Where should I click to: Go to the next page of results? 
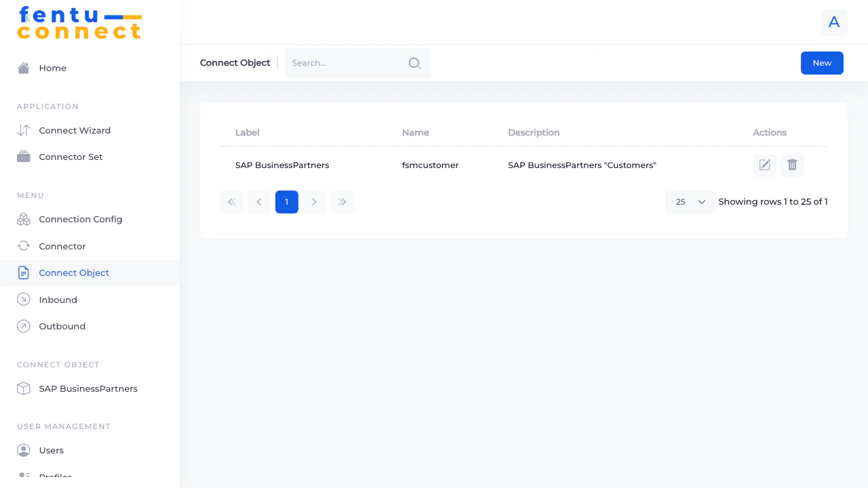pyautogui.click(x=314, y=201)
